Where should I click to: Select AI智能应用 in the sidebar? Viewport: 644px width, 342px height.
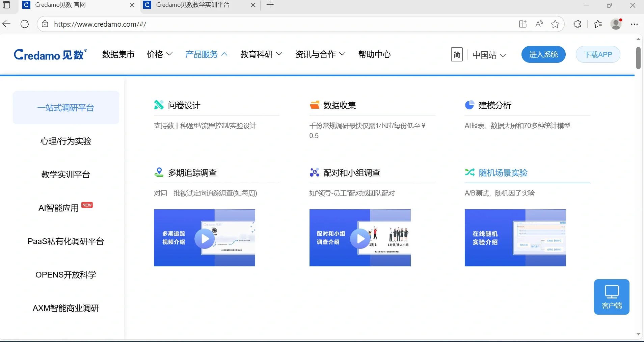coord(66,208)
